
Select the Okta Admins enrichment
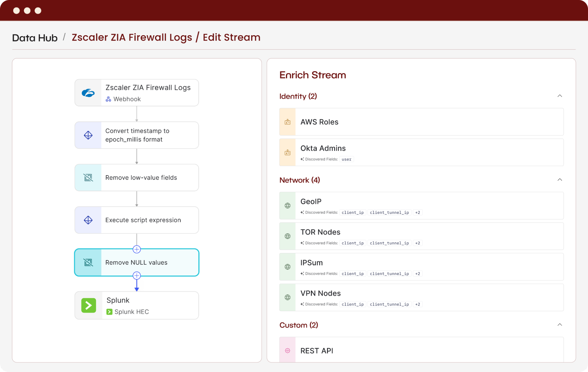323,148
